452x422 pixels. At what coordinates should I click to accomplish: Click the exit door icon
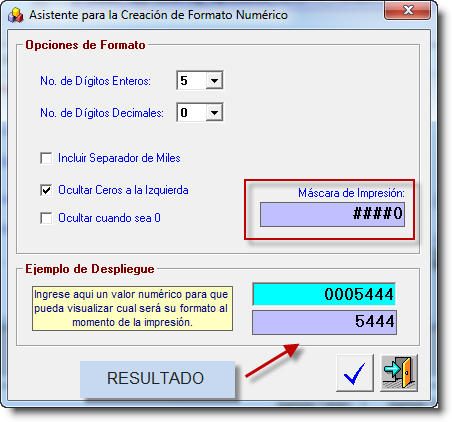[399, 373]
